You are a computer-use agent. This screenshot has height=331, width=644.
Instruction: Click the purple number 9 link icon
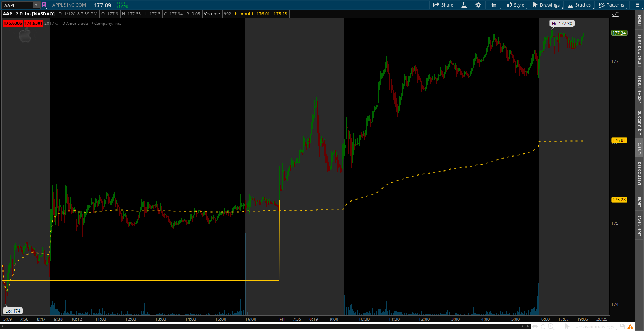(x=44, y=5)
